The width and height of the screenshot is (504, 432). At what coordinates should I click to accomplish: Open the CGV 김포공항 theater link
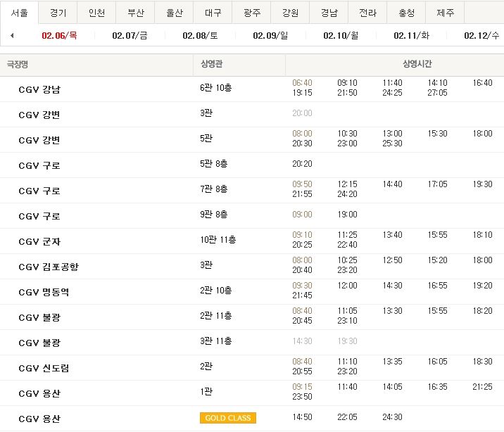(x=49, y=267)
